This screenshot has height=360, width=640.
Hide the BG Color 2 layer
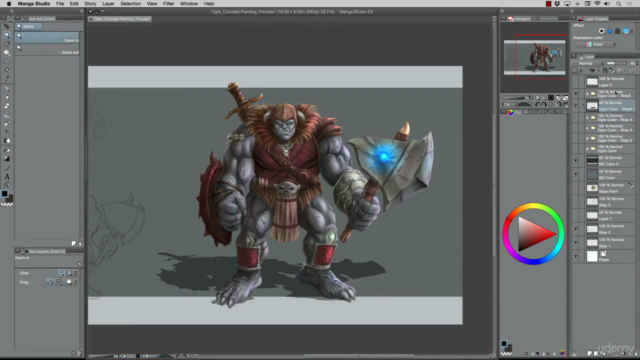tap(576, 160)
